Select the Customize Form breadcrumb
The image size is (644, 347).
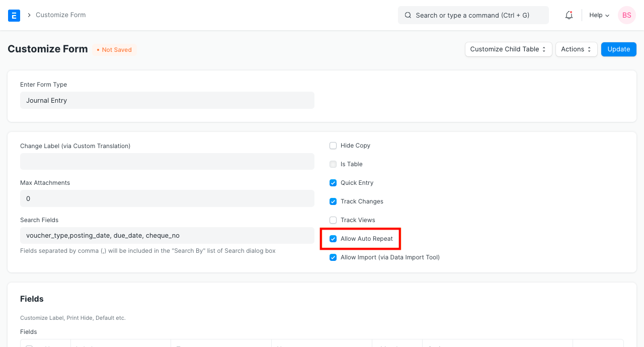pyautogui.click(x=60, y=15)
